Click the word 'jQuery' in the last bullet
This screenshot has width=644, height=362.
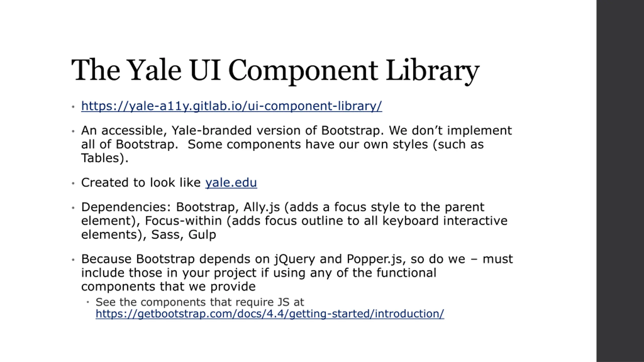294,259
